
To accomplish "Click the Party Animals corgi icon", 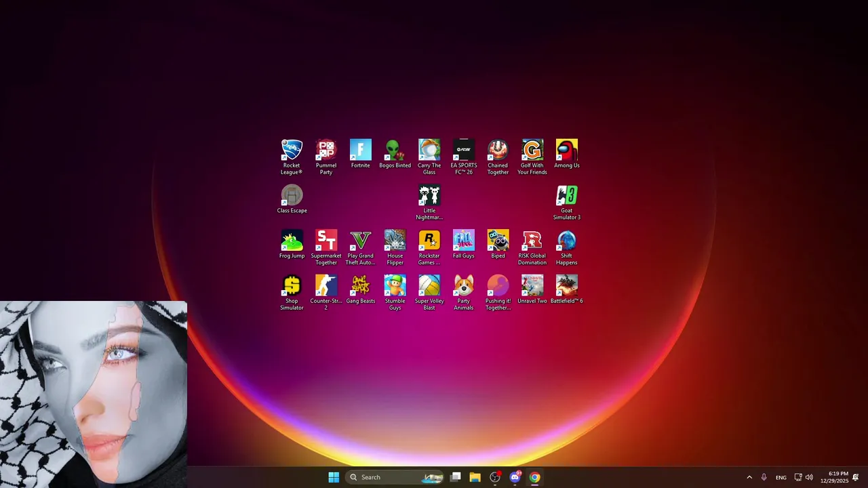I will [464, 293].
